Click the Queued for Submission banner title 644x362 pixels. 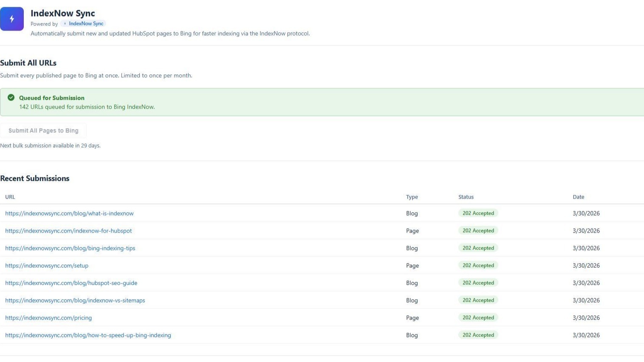point(52,98)
